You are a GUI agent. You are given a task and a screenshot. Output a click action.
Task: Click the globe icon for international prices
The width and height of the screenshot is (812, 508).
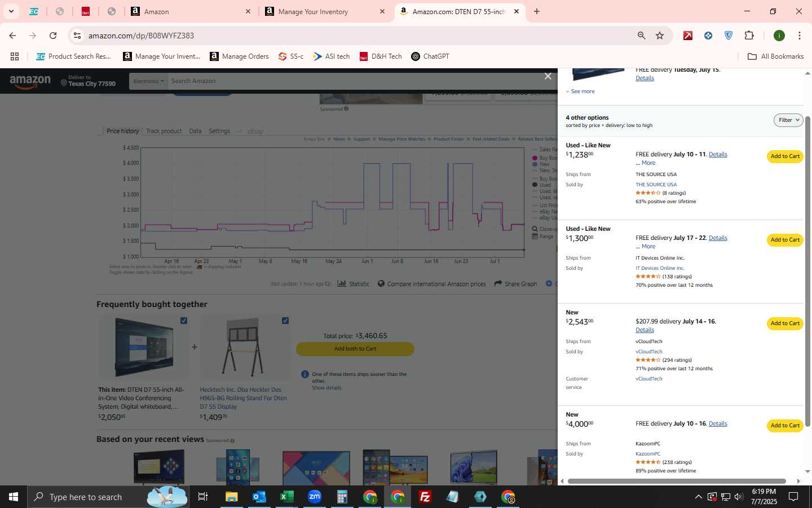click(x=381, y=283)
